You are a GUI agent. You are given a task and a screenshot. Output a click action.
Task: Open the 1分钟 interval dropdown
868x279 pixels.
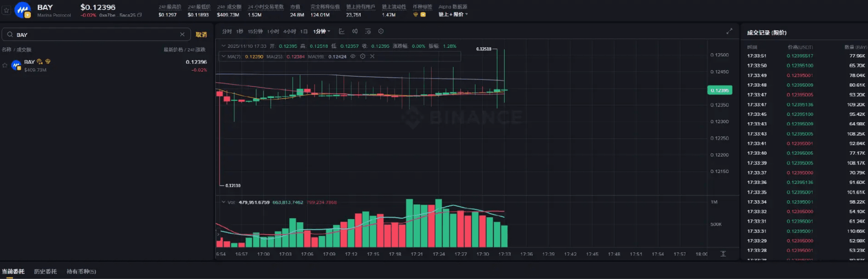point(321,31)
